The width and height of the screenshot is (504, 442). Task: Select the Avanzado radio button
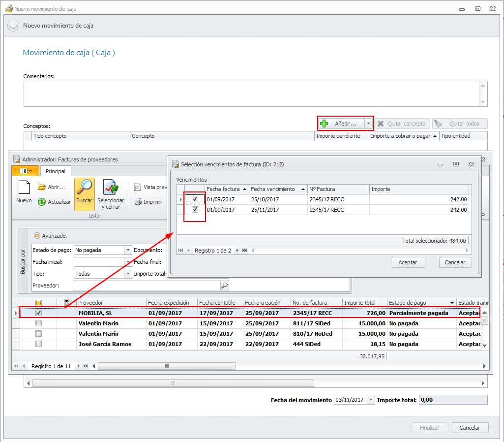tap(37, 236)
